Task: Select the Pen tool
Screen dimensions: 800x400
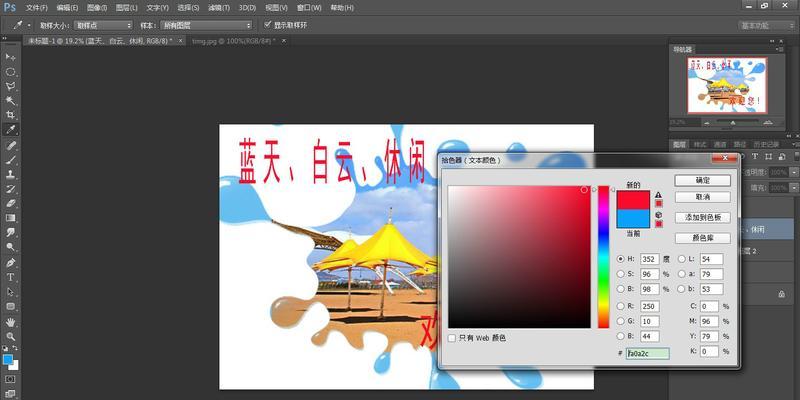Action: 10,263
